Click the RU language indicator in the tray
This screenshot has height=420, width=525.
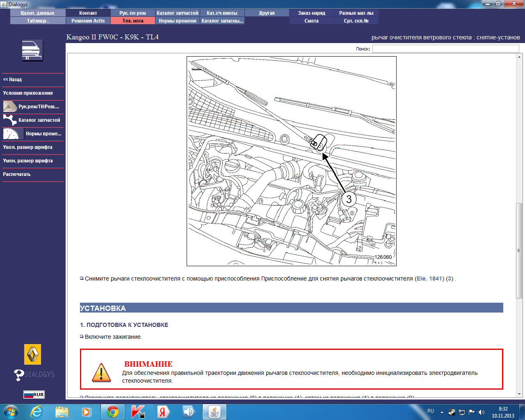[x=431, y=411]
